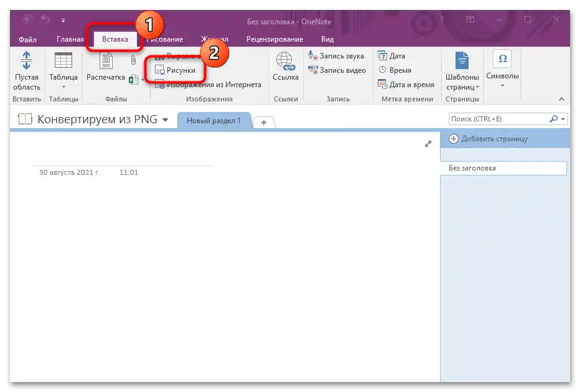This screenshot has height=392, width=580.
Task: Start Запись звука audio recording
Action: (x=336, y=56)
